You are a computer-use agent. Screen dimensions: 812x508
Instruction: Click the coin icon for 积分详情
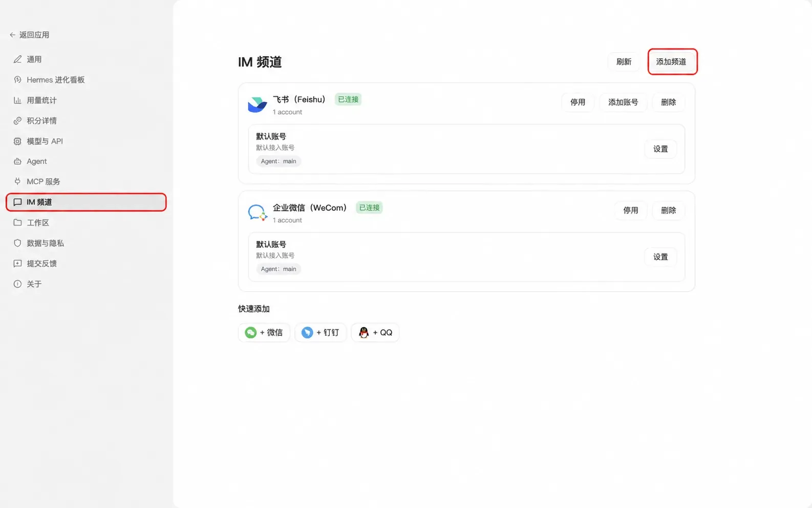click(17, 121)
